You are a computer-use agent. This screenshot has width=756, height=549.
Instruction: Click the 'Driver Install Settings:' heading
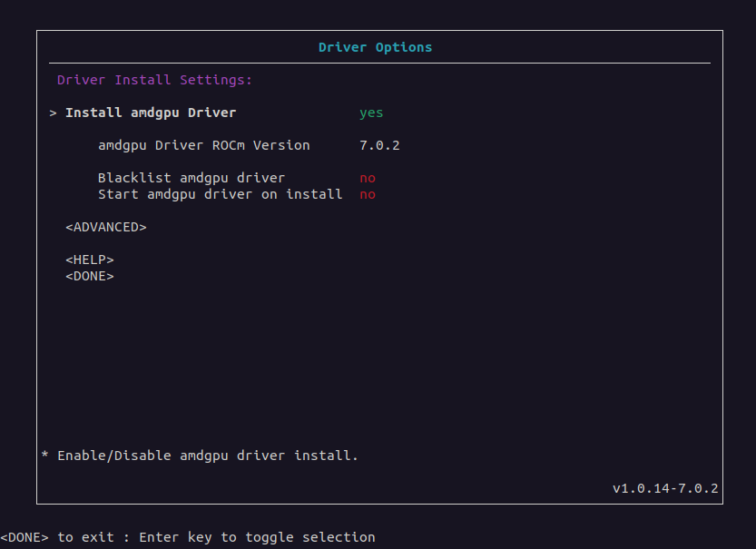click(154, 80)
